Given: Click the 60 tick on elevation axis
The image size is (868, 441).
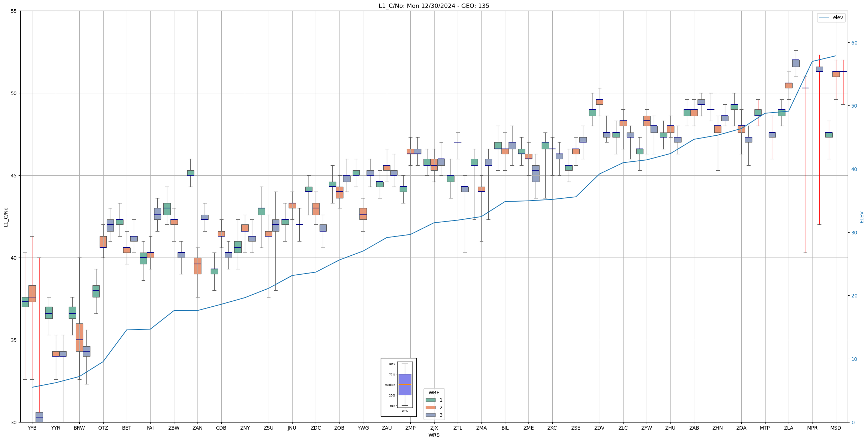Looking at the screenshot, I should tap(854, 43).
